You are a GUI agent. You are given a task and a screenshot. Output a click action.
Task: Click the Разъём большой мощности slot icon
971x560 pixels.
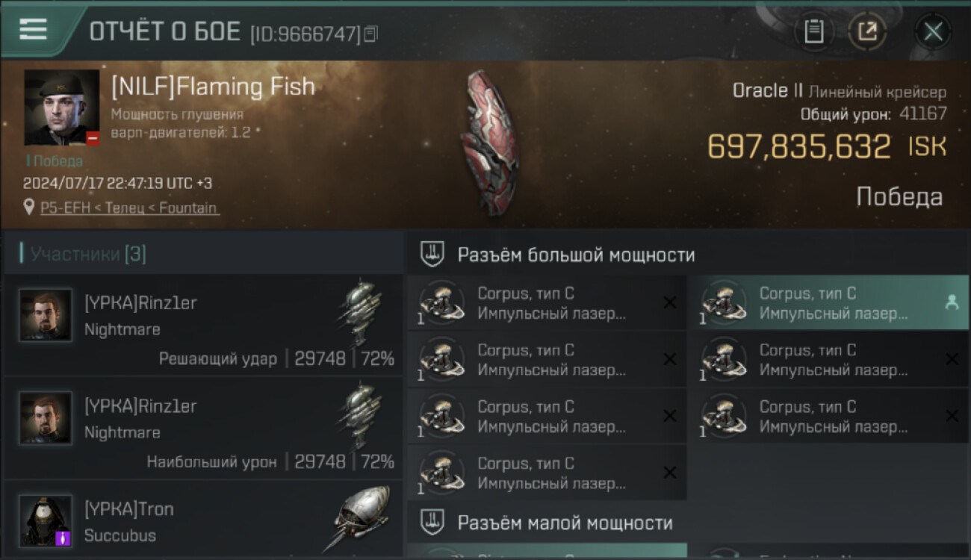(432, 254)
